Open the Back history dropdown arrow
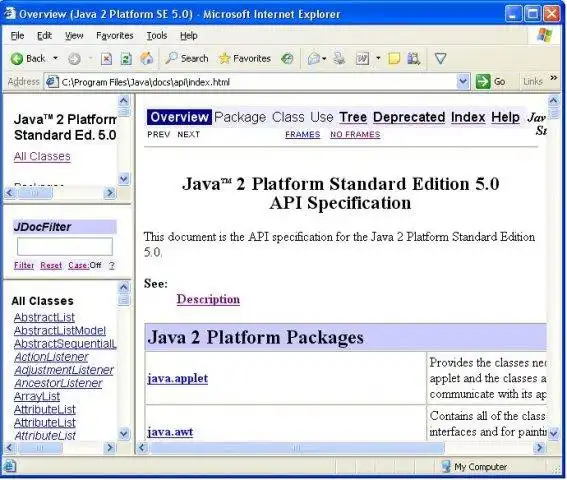 (55, 58)
